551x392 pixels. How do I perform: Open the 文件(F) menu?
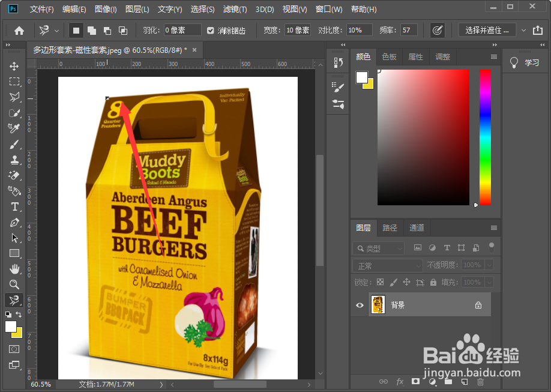click(x=42, y=9)
